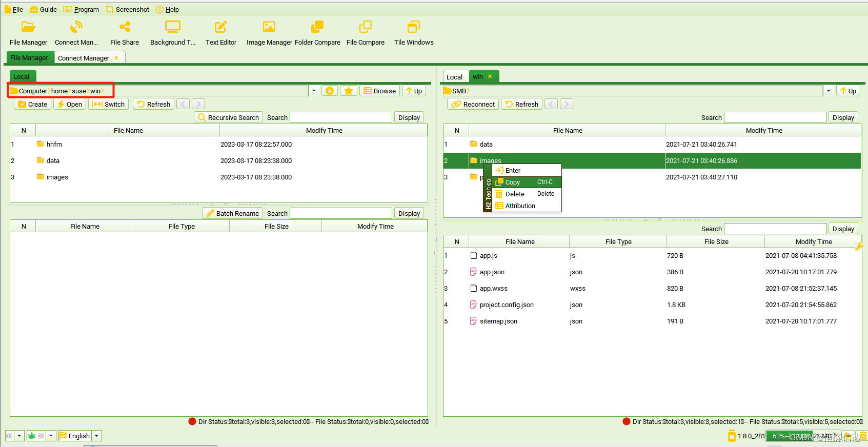This screenshot has width=868, height=447.
Task: Click the trash icon in bottom status bar
Action: click(x=863, y=436)
